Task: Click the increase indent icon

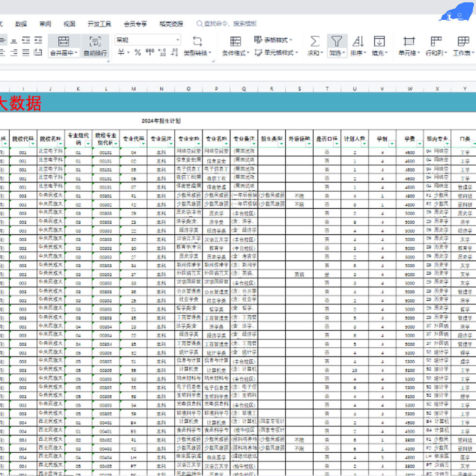Action: pos(38,40)
